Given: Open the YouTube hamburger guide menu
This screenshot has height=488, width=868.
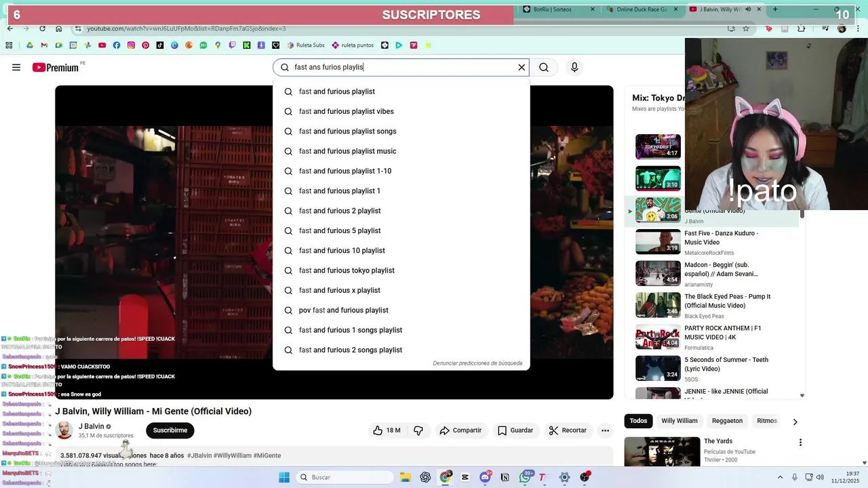Looking at the screenshot, I should pos(16,67).
